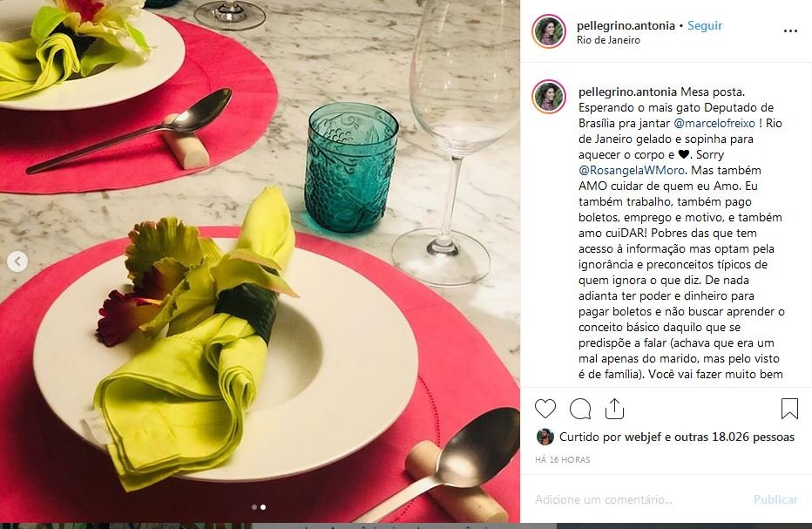This screenshot has width=812, height=529.
Task: Click pellegrino.antonia username in the caption
Action: 627,92
